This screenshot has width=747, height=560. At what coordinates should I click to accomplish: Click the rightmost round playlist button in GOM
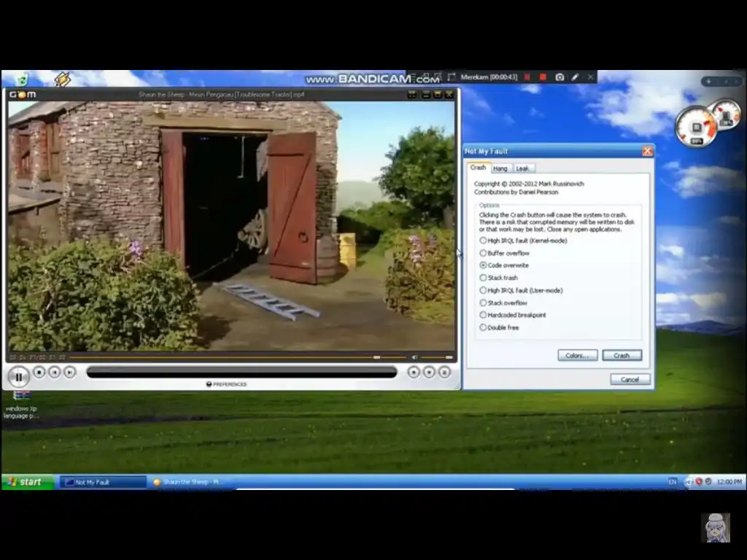(444, 373)
